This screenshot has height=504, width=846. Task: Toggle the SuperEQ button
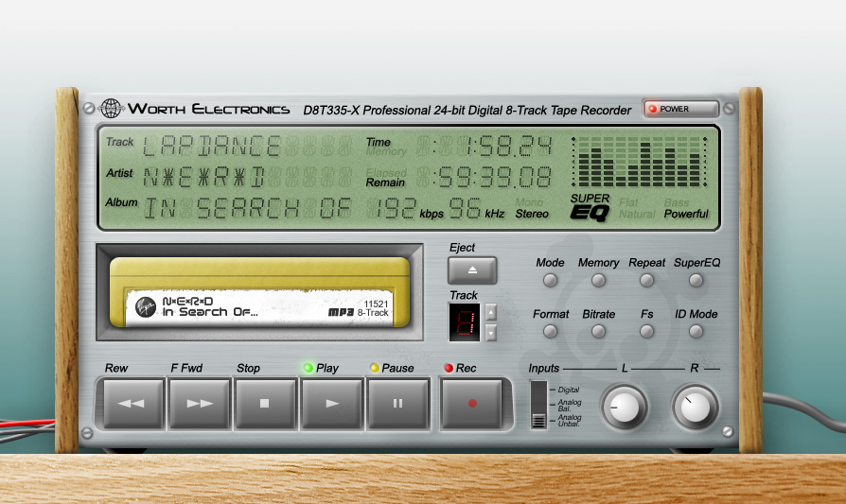pos(696,280)
